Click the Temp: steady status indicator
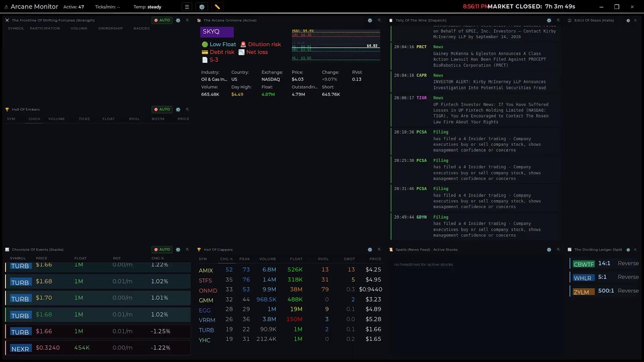644x362 pixels. click(x=147, y=7)
